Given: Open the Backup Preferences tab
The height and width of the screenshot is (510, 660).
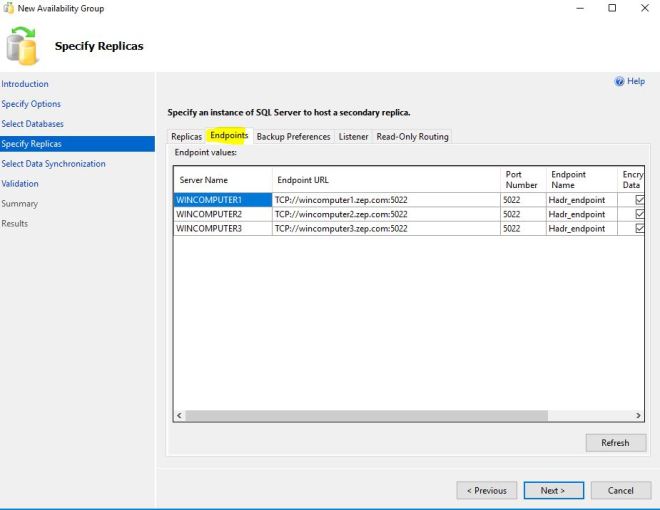Looking at the screenshot, I should point(293,137).
